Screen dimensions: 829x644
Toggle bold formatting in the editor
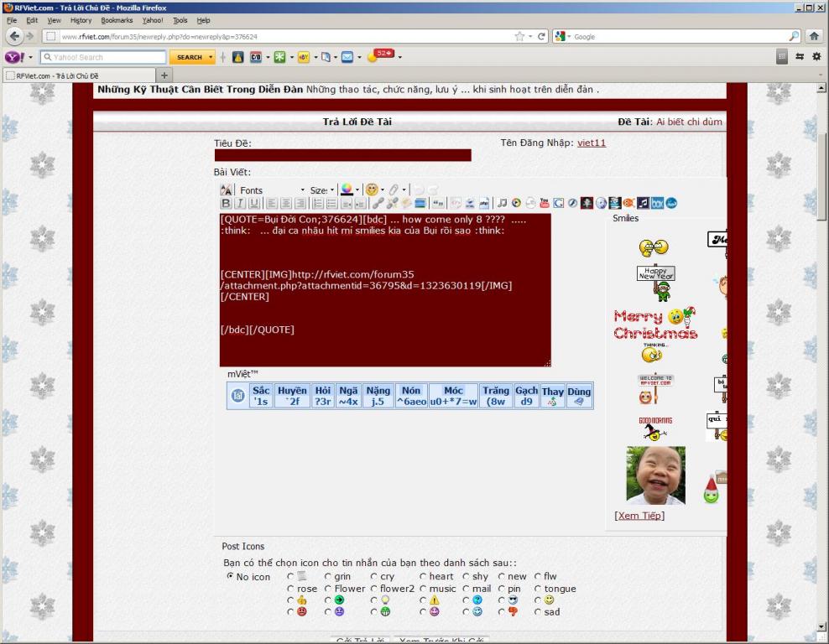tap(226, 203)
